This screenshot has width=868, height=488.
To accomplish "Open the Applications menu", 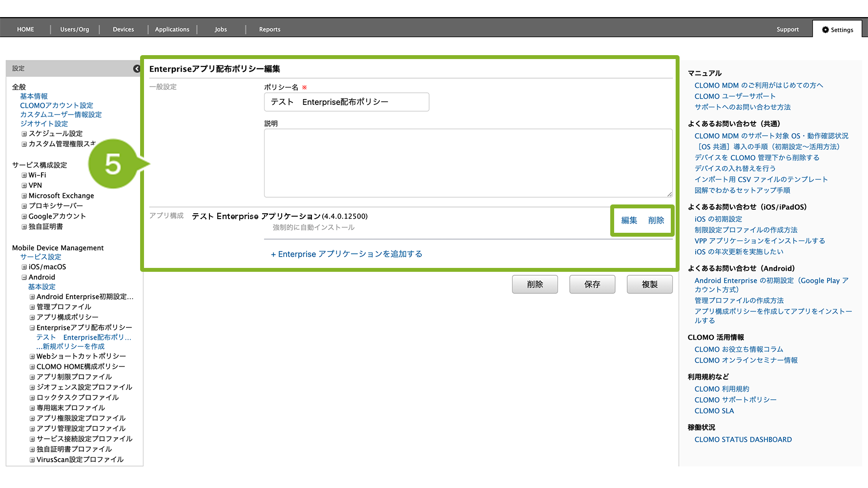I will coord(172,29).
